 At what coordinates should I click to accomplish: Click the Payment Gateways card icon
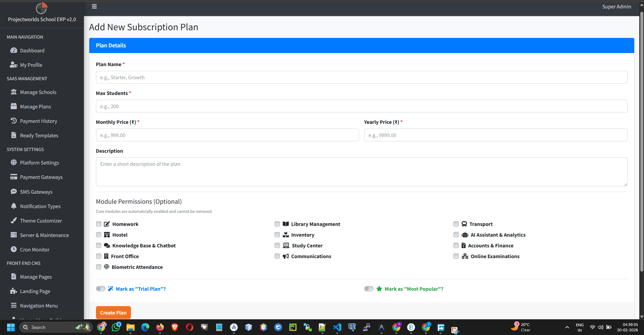tap(14, 177)
